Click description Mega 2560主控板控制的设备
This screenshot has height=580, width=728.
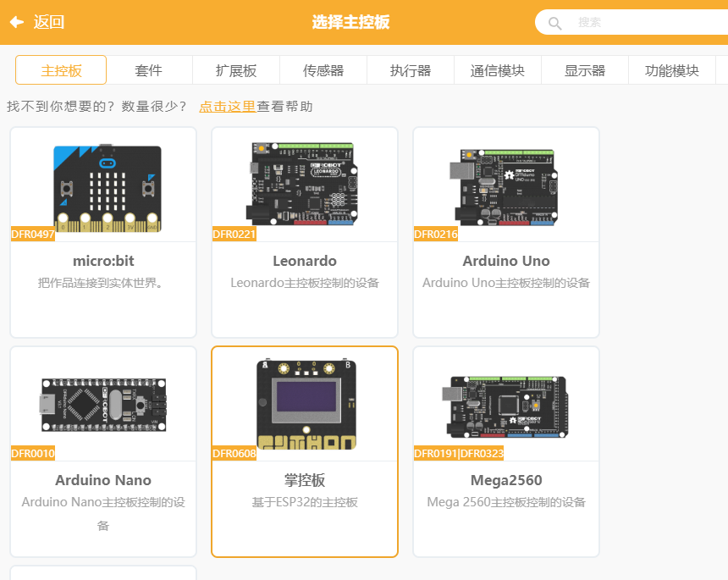pos(506,502)
